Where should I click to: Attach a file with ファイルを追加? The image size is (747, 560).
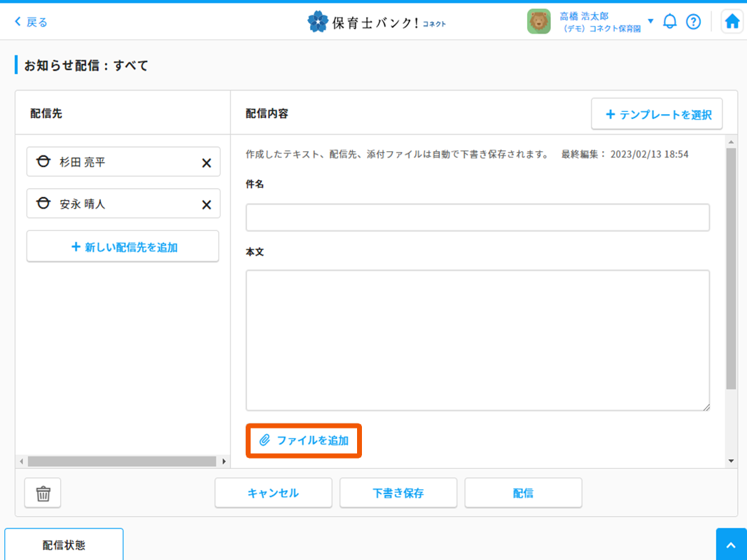pos(304,440)
